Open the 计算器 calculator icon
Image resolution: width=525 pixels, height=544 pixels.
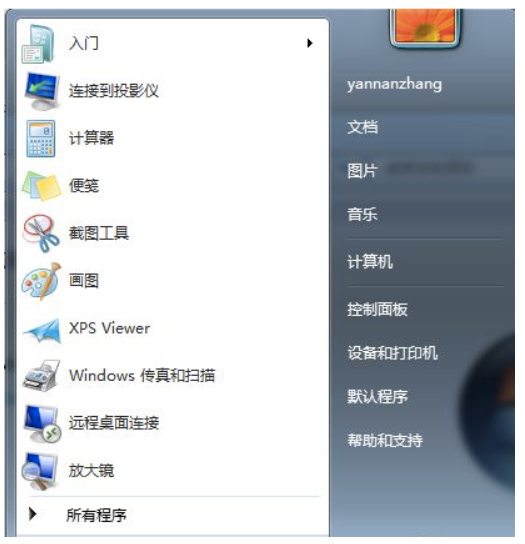click(x=41, y=138)
